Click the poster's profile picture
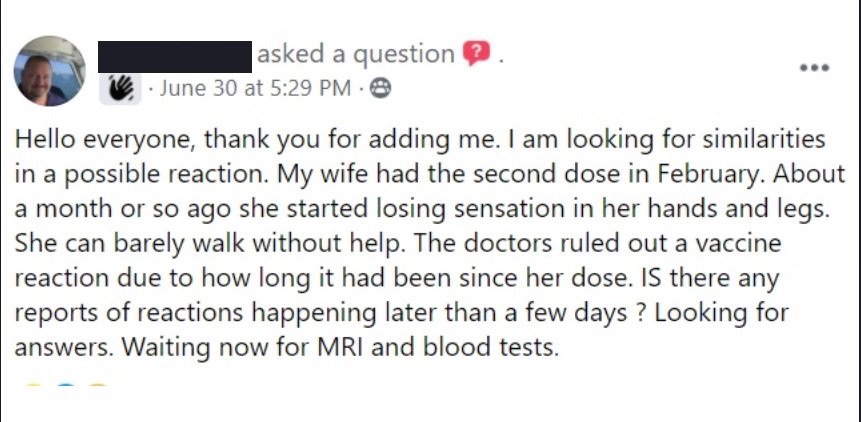This screenshot has width=861, height=422. coord(48,71)
